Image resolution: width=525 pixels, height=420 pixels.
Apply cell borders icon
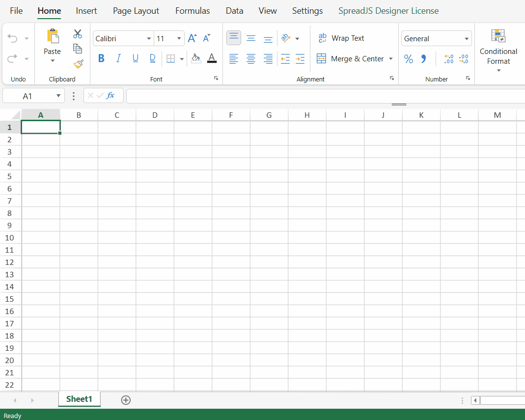(x=171, y=58)
